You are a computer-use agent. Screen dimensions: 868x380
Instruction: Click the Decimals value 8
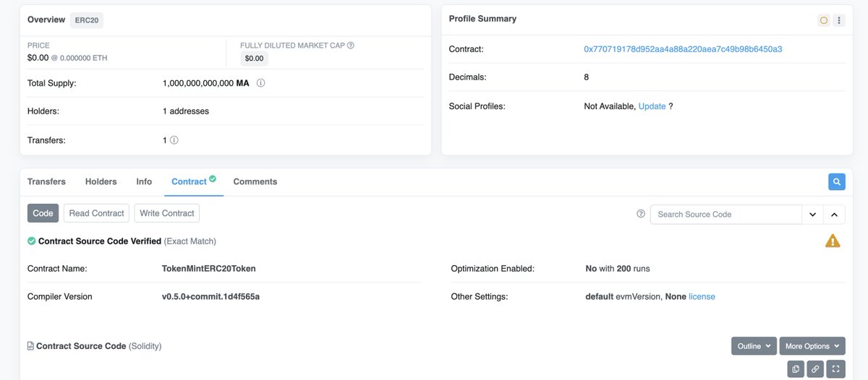tap(587, 77)
